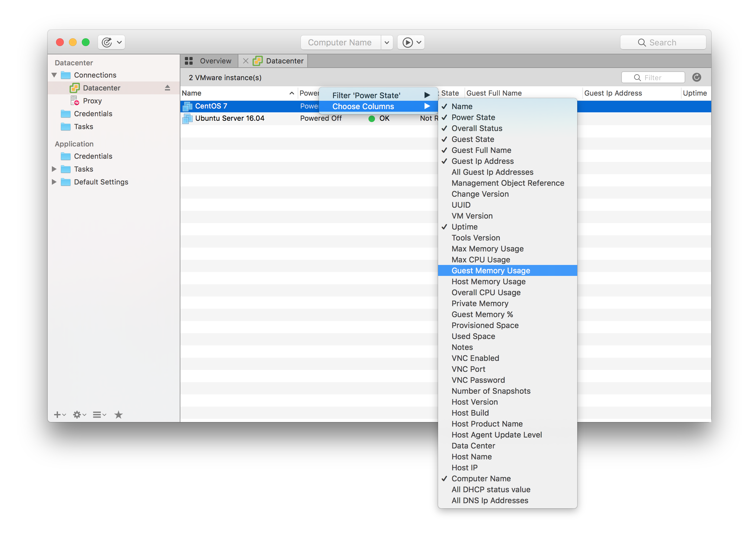Click the Connections folder icon
Screen dimensions: 756x546
[x=65, y=75]
